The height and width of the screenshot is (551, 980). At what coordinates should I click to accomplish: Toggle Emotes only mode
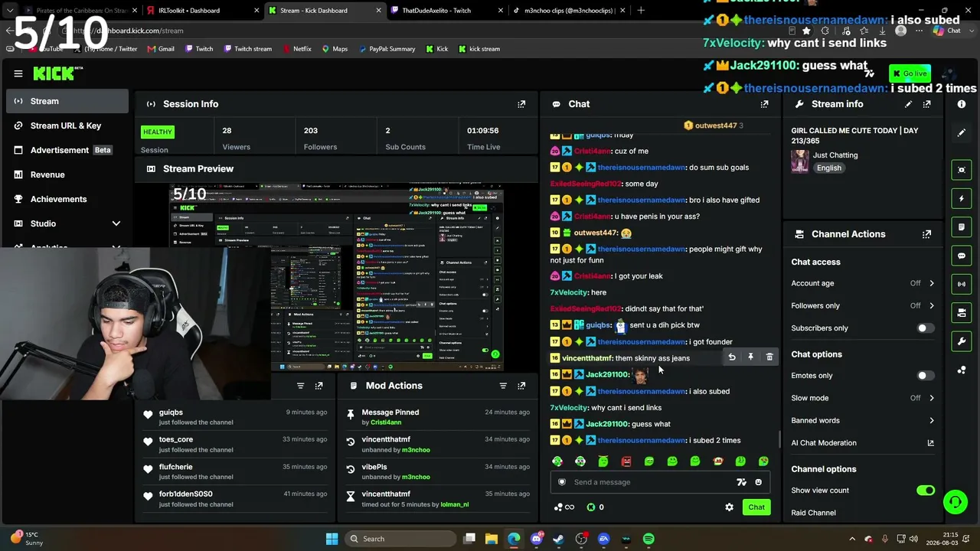(x=925, y=376)
